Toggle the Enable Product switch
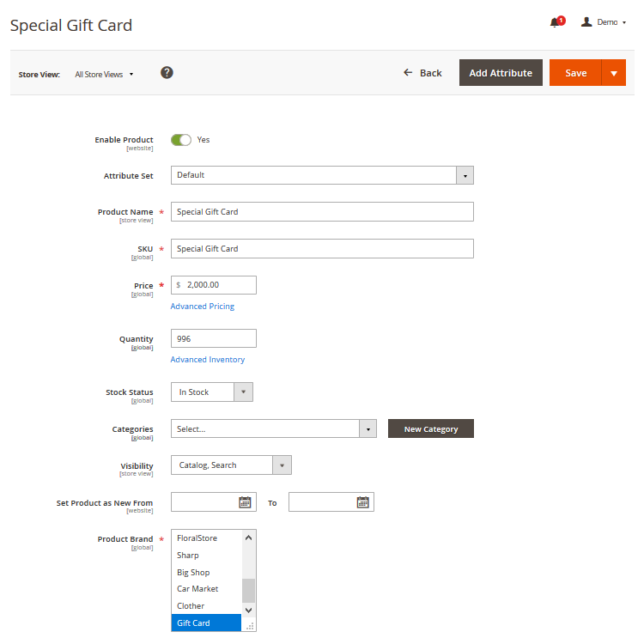Image resolution: width=644 pixels, height=644 pixels. pyautogui.click(x=181, y=140)
